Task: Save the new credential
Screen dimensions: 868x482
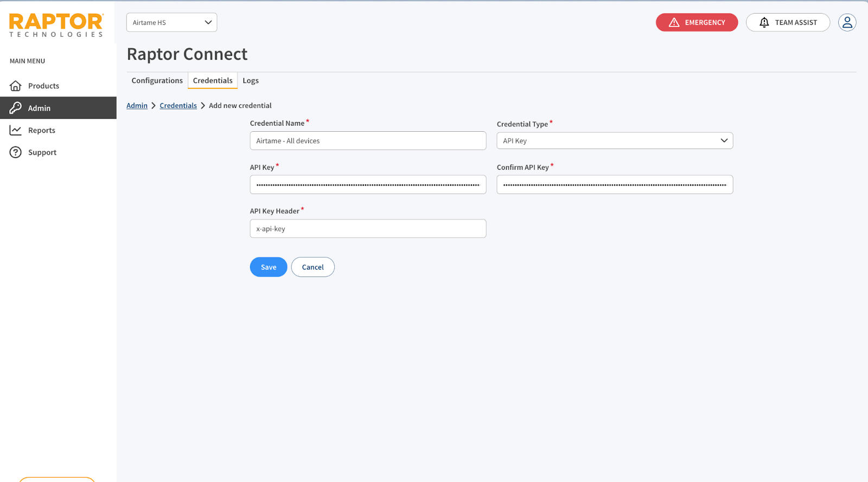Action: click(269, 267)
